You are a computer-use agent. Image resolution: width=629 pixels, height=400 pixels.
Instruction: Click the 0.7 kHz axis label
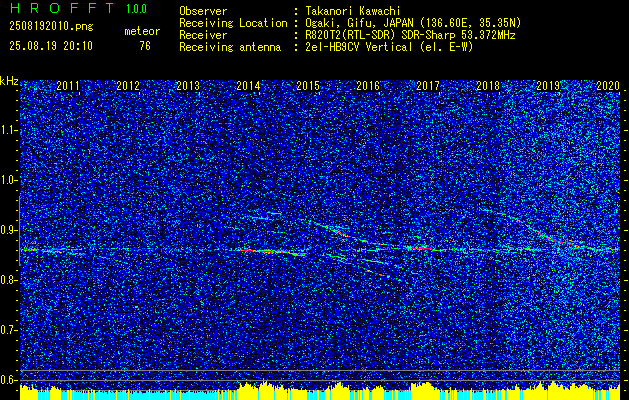coord(8,330)
